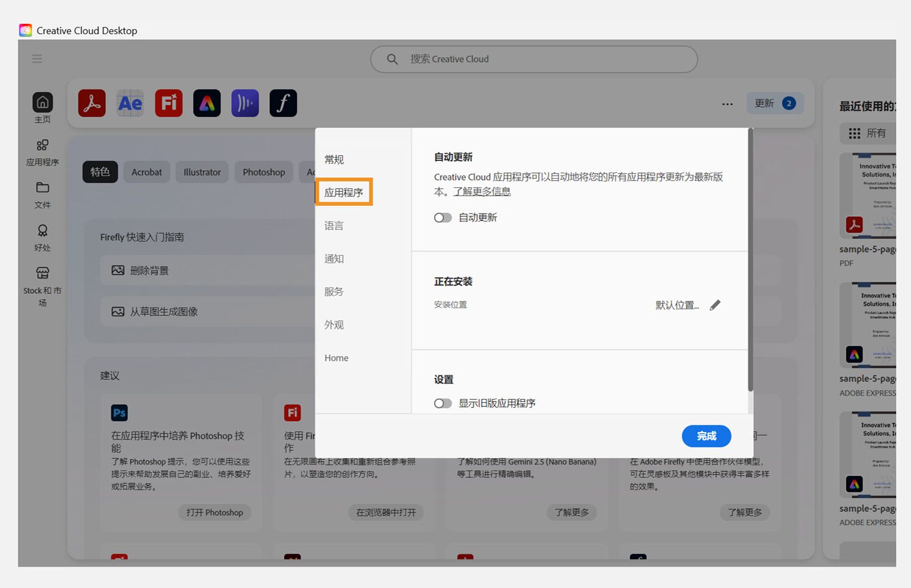The width and height of the screenshot is (911, 588).
Task: Go to the 主页 home sidebar icon
Action: tap(43, 108)
